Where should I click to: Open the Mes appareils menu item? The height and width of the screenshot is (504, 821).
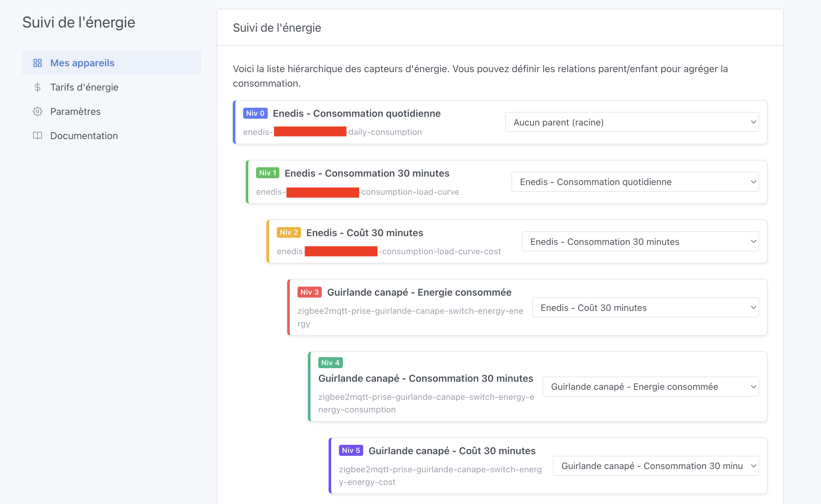[x=82, y=63]
